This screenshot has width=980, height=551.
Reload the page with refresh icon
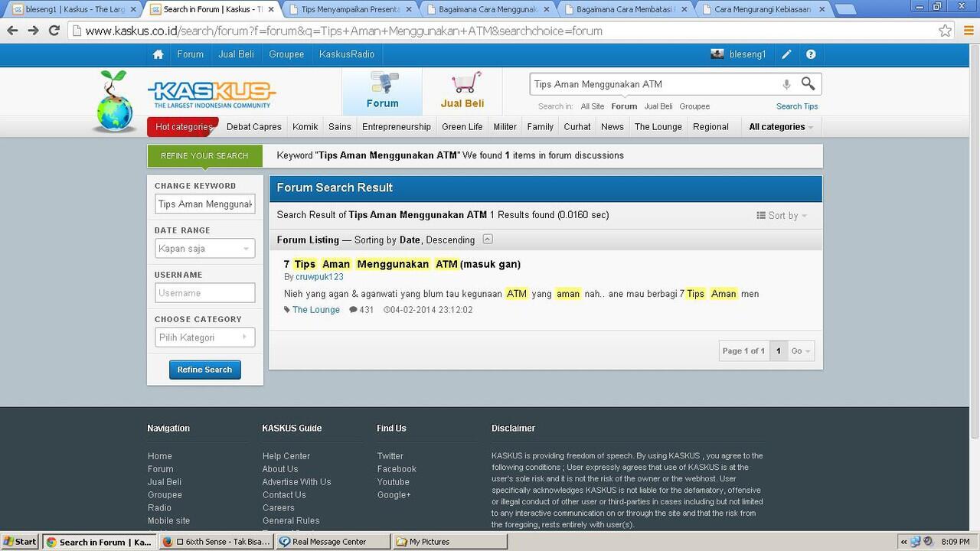point(54,31)
